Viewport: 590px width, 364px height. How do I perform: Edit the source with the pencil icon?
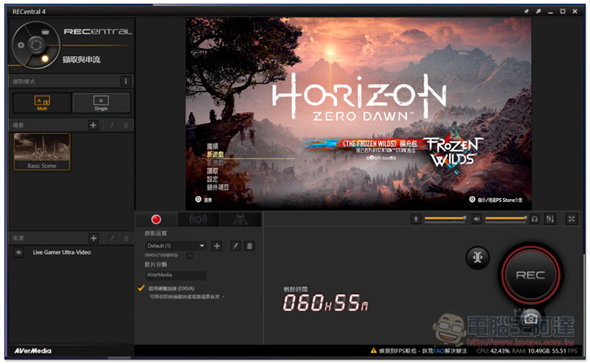[112, 238]
